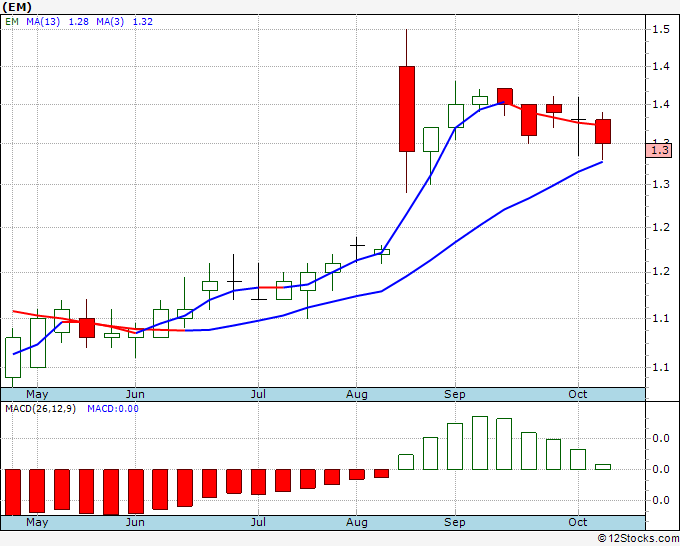Viewport: 680px width, 546px height.
Task: Click the tallest green MACD histogram bar
Action: (x=480, y=443)
